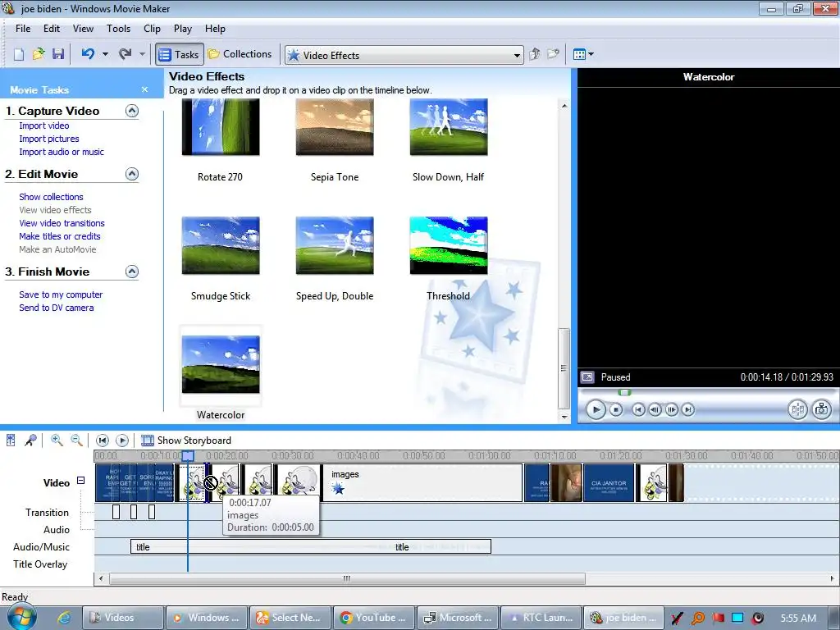Select the Watercolor effect thumbnail

[221, 364]
